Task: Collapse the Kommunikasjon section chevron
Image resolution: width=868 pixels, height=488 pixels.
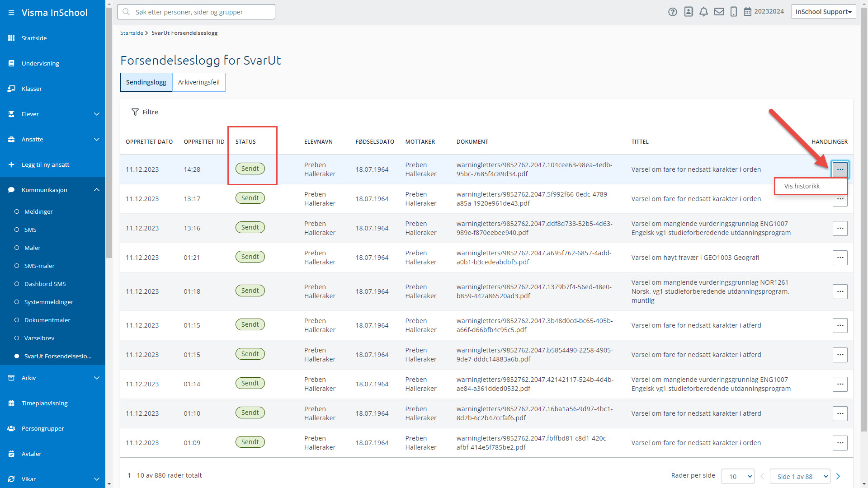Action: 97,190
